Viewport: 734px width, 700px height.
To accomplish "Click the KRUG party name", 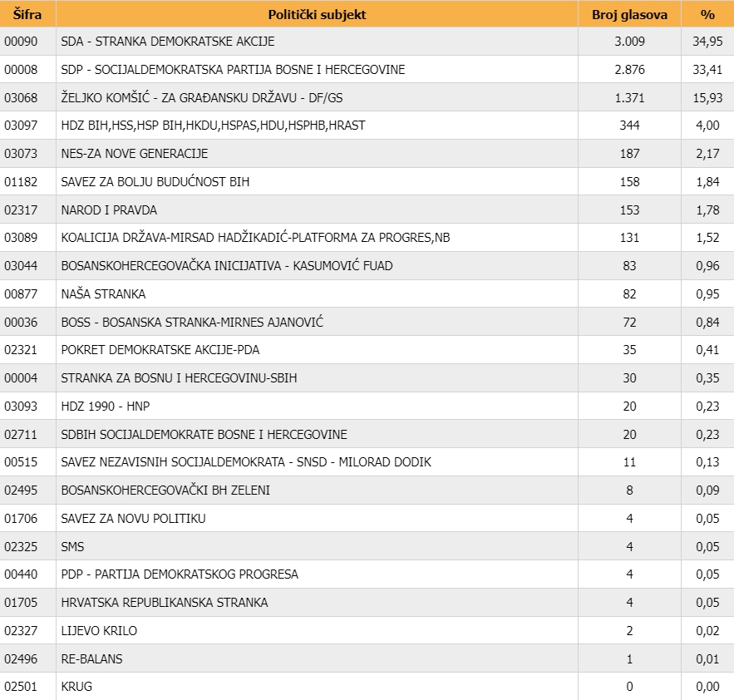I will [x=76, y=687].
